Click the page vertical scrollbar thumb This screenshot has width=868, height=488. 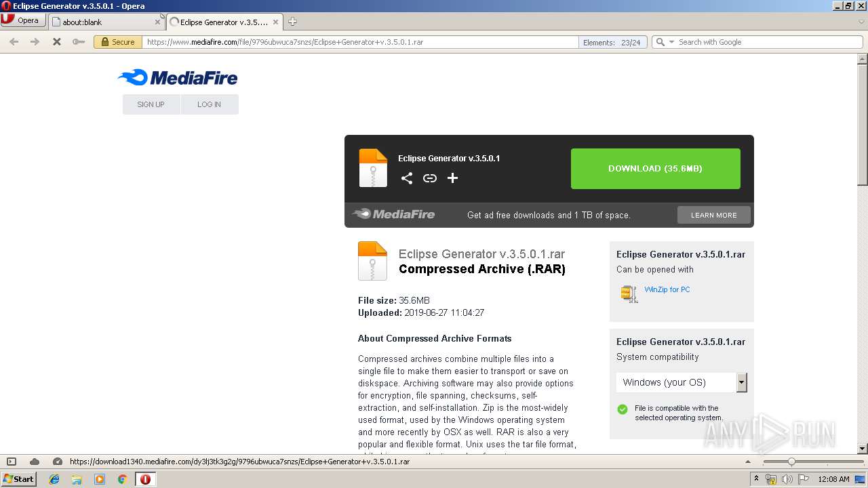click(863, 125)
